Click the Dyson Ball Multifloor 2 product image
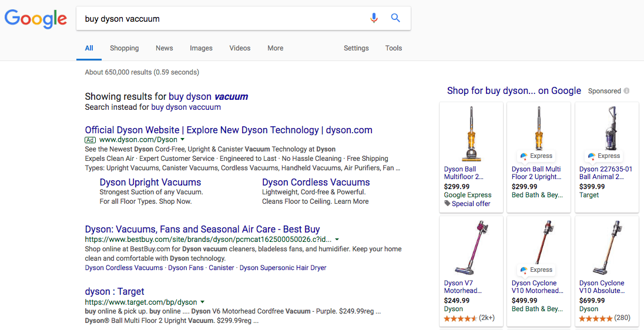The width and height of the screenshot is (644, 330). [471, 134]
